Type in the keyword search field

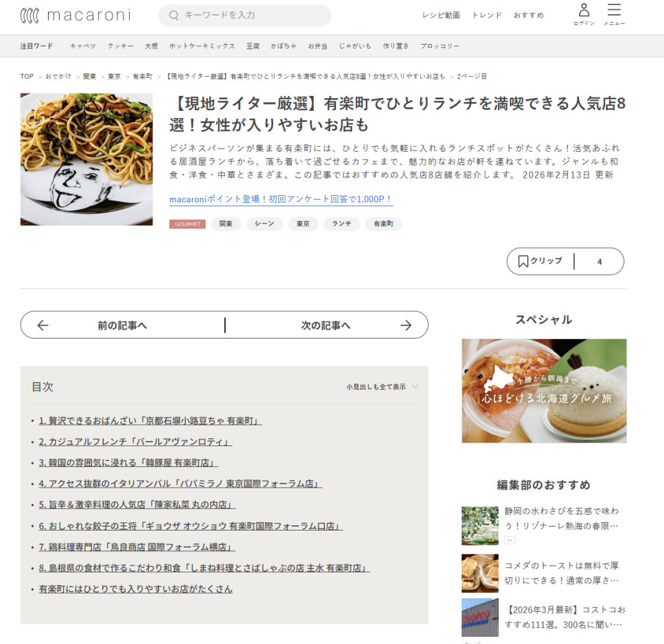pyautogui.click(x=253, y=16)
